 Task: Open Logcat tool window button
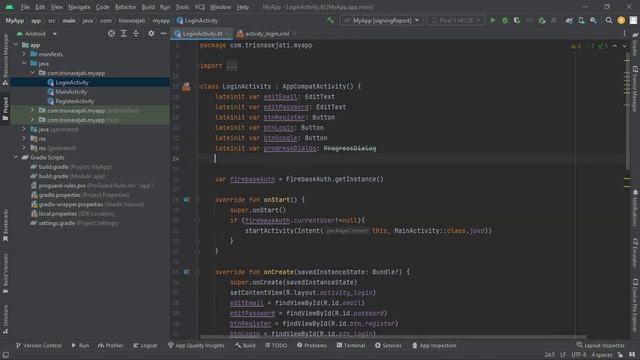145,345
